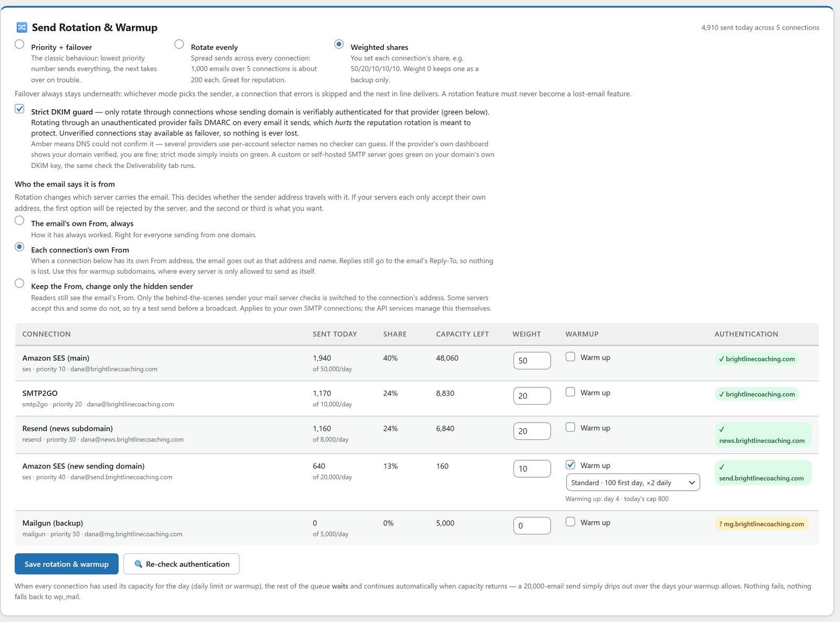Image resolution: width=840 pixels, height=622 pixels.
Task: Click the AUTHENTICATION column header
Action: click(x=746, y=334)
